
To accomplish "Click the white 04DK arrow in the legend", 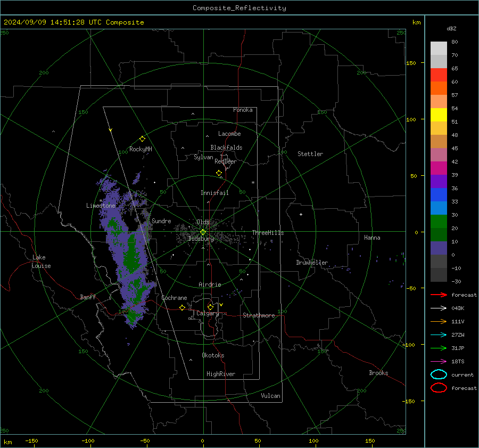I will click(439, 308).
